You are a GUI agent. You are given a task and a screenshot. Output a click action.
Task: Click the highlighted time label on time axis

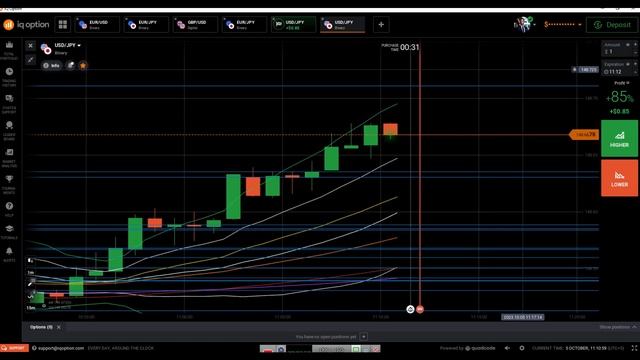click(x=523, y=317)
